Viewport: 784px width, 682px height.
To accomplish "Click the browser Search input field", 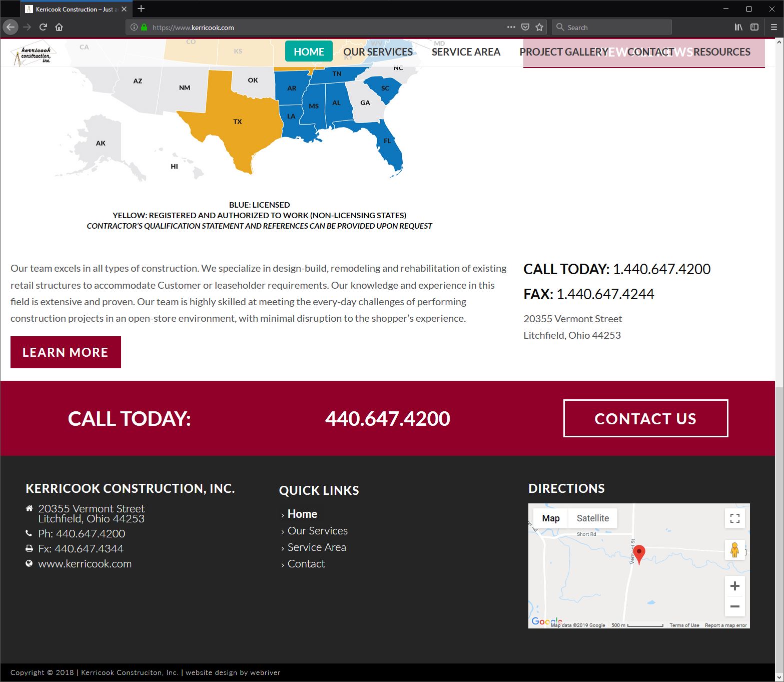I will click(612, 27).
